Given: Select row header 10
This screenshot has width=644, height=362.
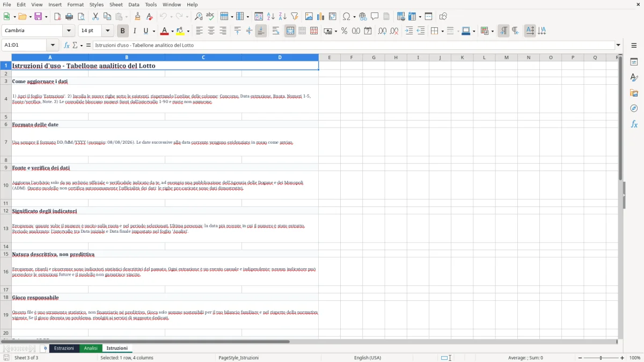Looking at the screenshot, I should 6,185.
